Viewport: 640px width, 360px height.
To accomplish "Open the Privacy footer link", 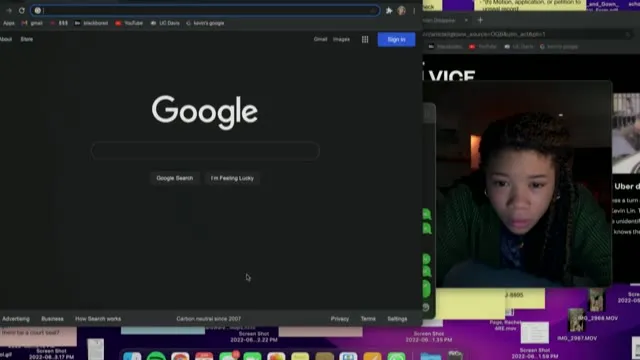I will coord(340,319).
